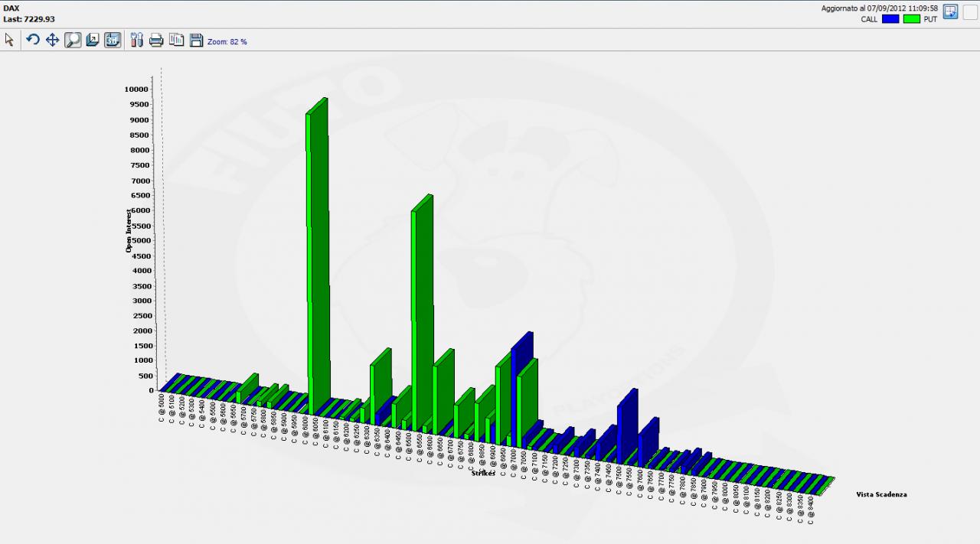
Task: Select the arrow pointer tool
Action: click(10, 40)
